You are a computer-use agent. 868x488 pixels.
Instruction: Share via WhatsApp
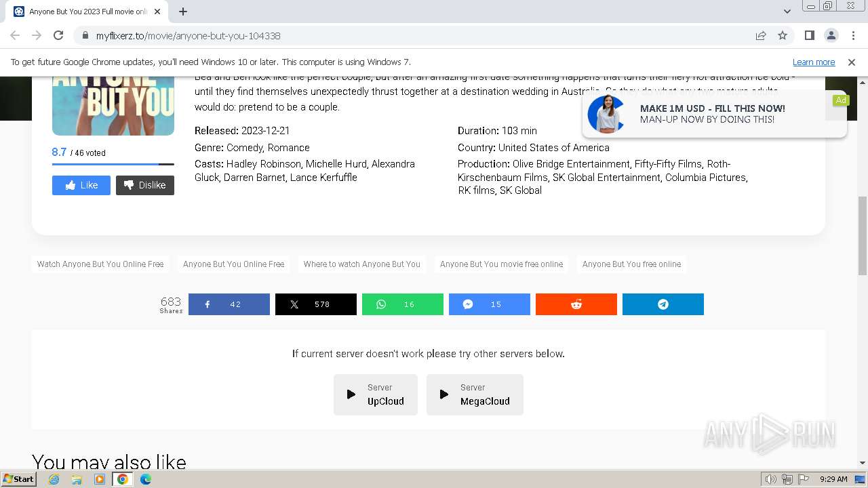tap(403, 304)
